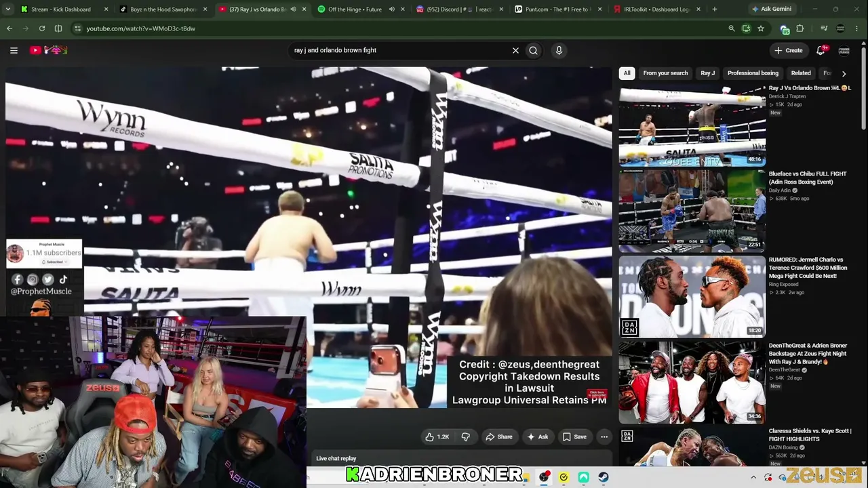Open the zoom magnifier in address bar
The width and height of the screenshot is (868, 488).
coord(731,28)
